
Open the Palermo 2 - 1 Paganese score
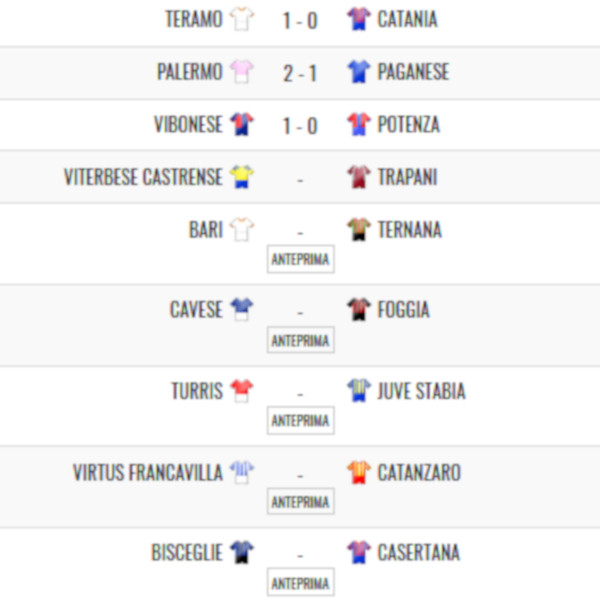(300, 73)
